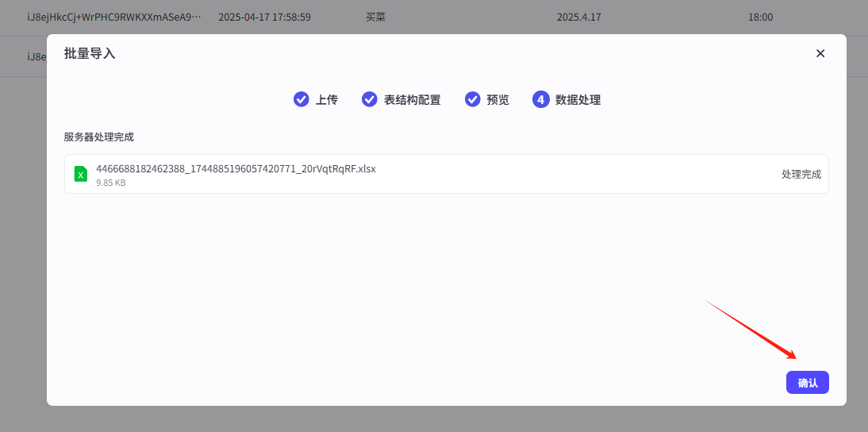This screenshot has width=868, height=432.
Task: Select the 上传 step label
Action: [x=327, y=100]
